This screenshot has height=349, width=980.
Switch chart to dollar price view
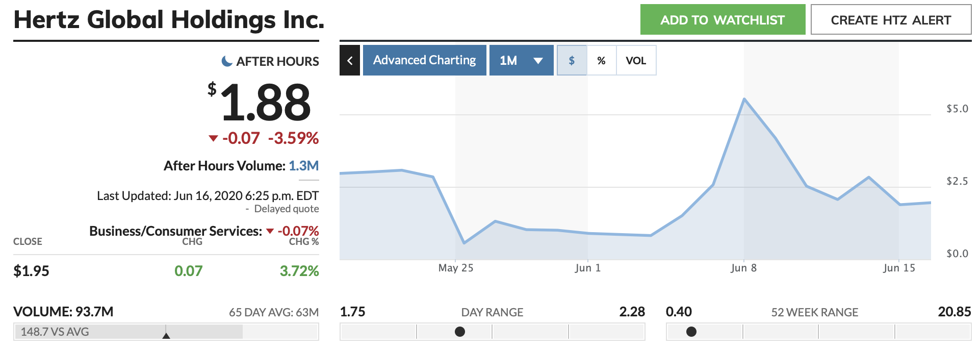pos(572,60)
